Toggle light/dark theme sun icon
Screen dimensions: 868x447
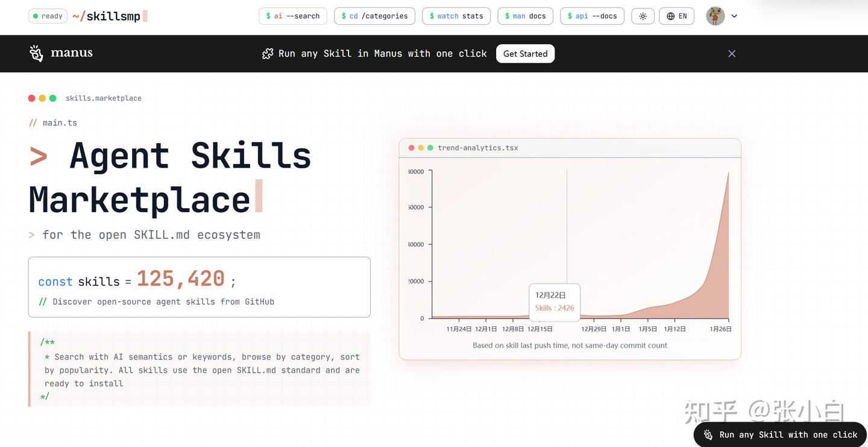point(643,16)
